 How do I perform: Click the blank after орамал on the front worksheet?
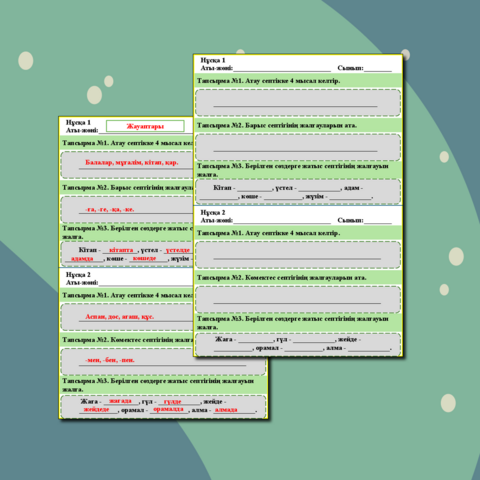[x=304, y=350]
